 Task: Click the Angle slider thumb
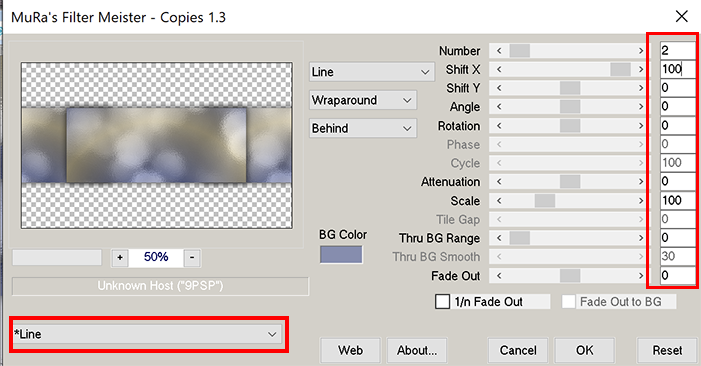(570, 107)
